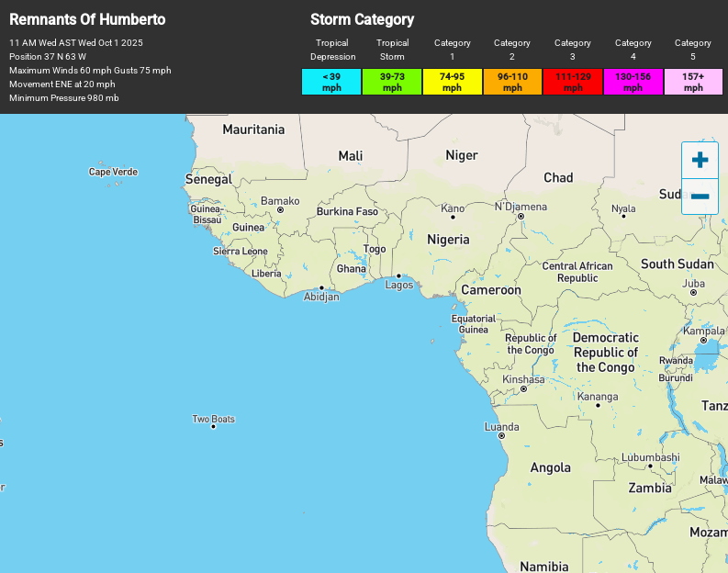728x573 pixels.
Task: Click the Storm Category heading
Action: point(362,19)
